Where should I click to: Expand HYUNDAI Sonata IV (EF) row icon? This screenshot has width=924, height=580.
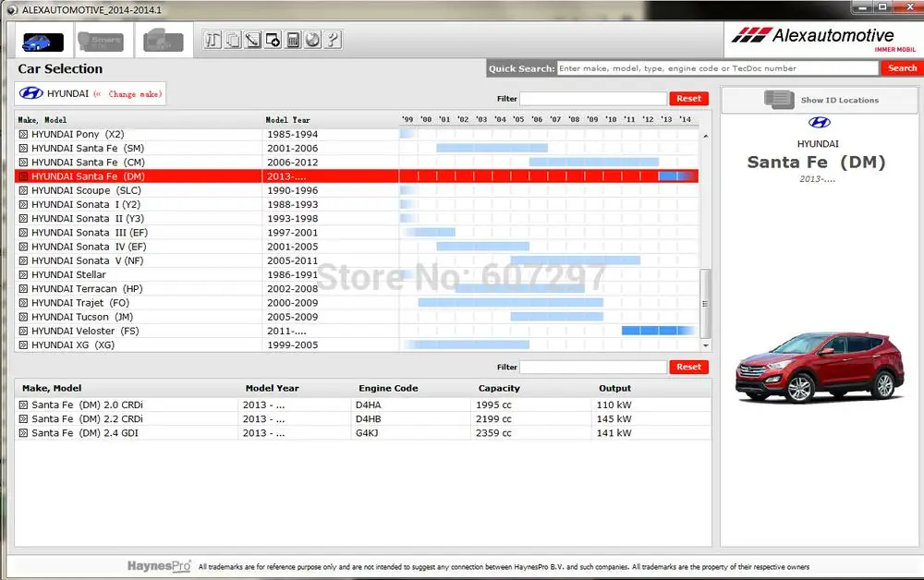point(23,247)
